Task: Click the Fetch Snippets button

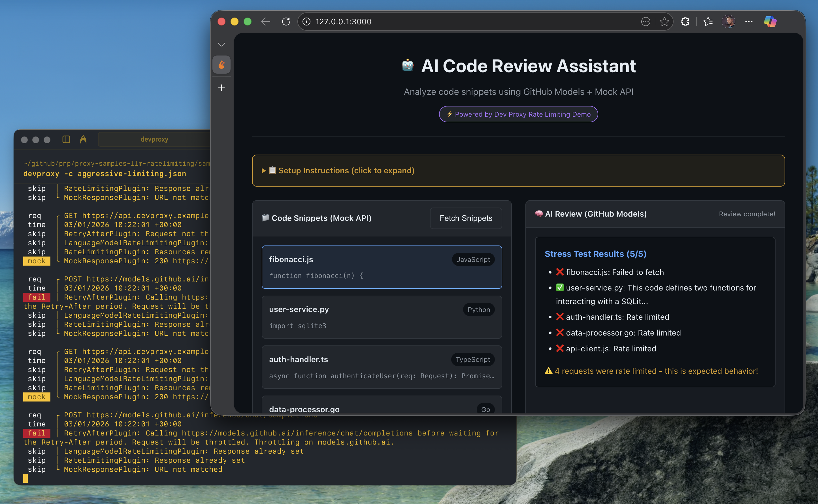Action: [x=466, y=218]
